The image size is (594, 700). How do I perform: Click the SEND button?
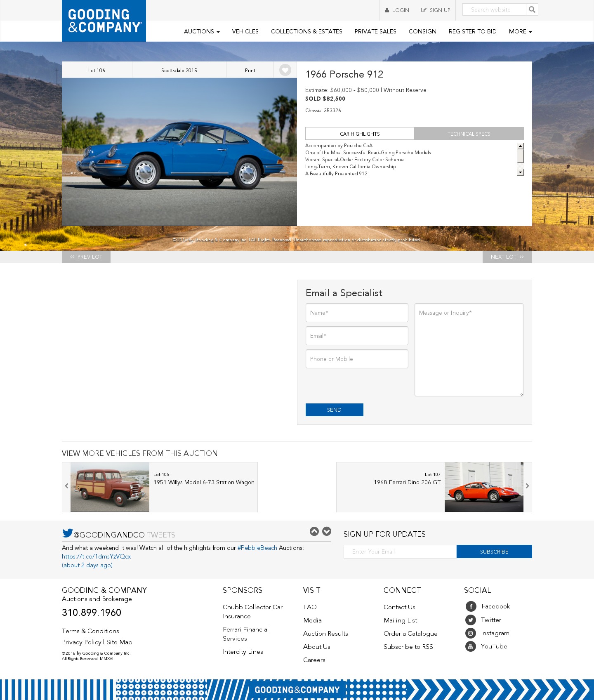[335, 410]
